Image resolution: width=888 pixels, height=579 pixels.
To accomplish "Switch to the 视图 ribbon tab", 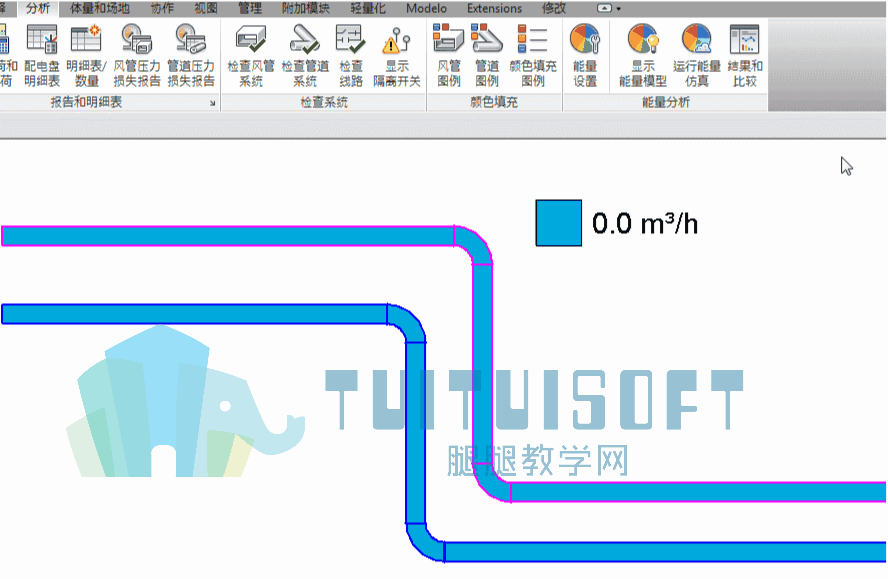I will pos(206,8).
